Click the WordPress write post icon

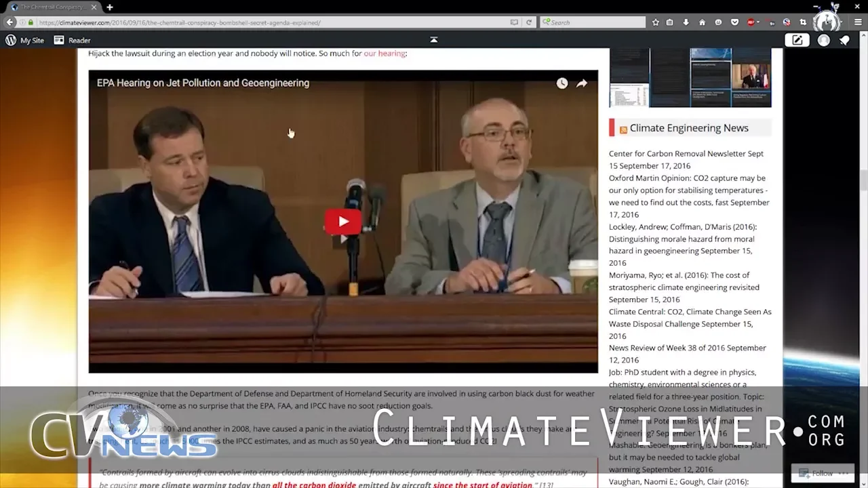pyautogui.click(x=797, y=40)
